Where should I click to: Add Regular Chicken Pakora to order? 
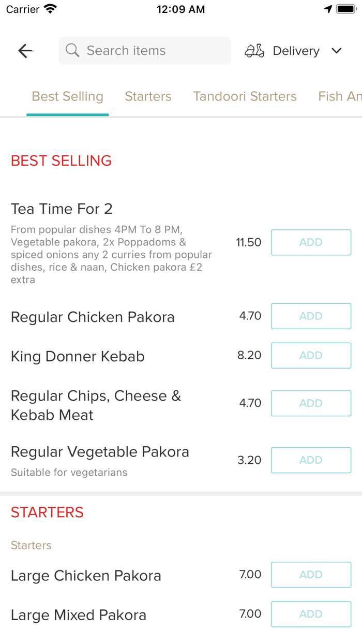point(311,316)
